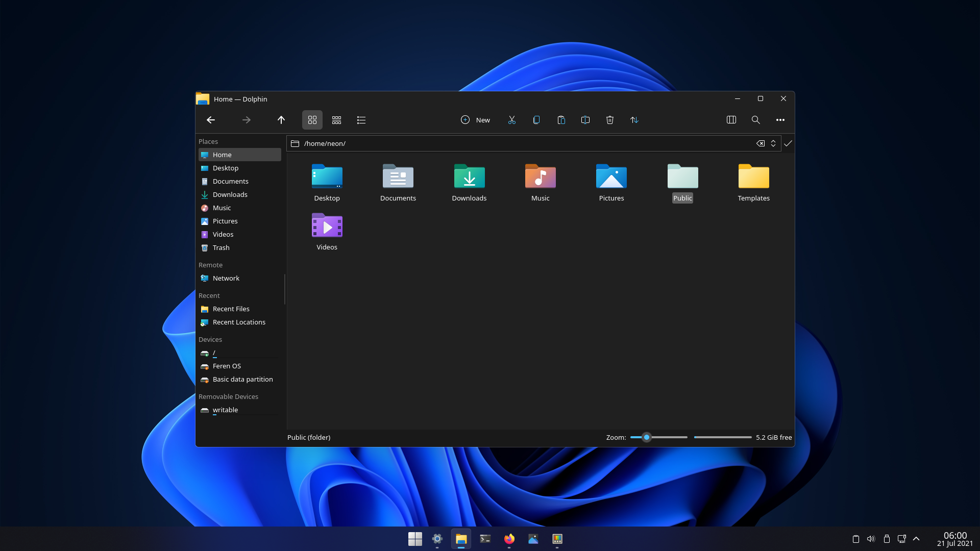Select Documents in Places sidebar

tap(239, 181)
